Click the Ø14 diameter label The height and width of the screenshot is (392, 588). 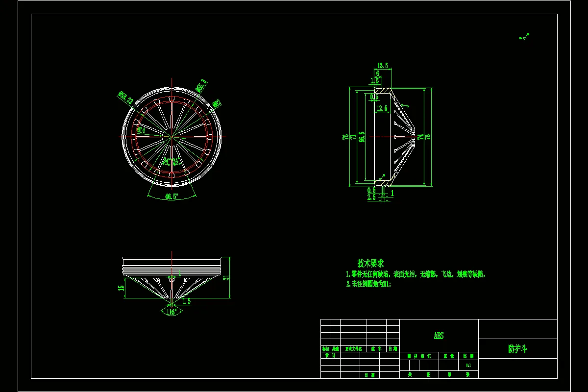(x=141, y=130)
